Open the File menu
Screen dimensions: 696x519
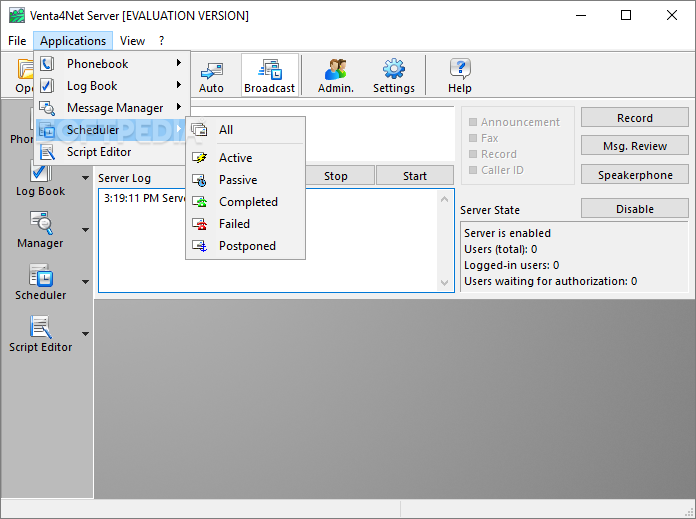17,41
